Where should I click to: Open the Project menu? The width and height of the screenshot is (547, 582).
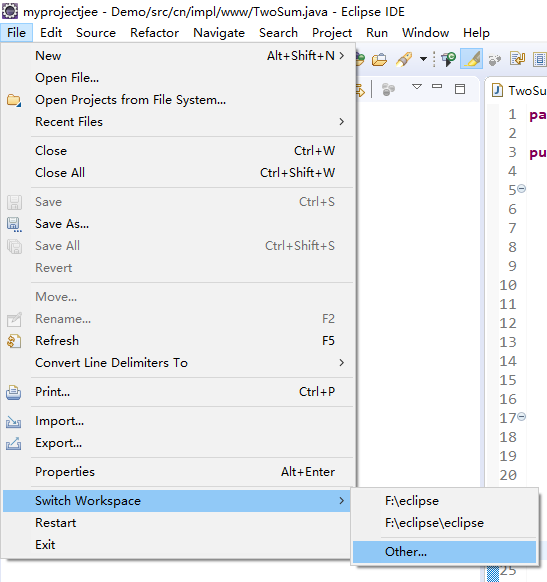click(332, 33)
